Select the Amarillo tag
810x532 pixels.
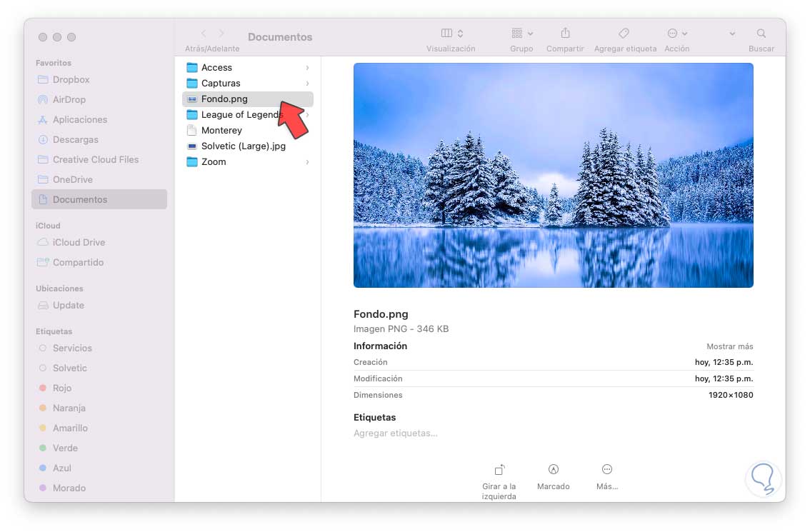tap(99, 428)
